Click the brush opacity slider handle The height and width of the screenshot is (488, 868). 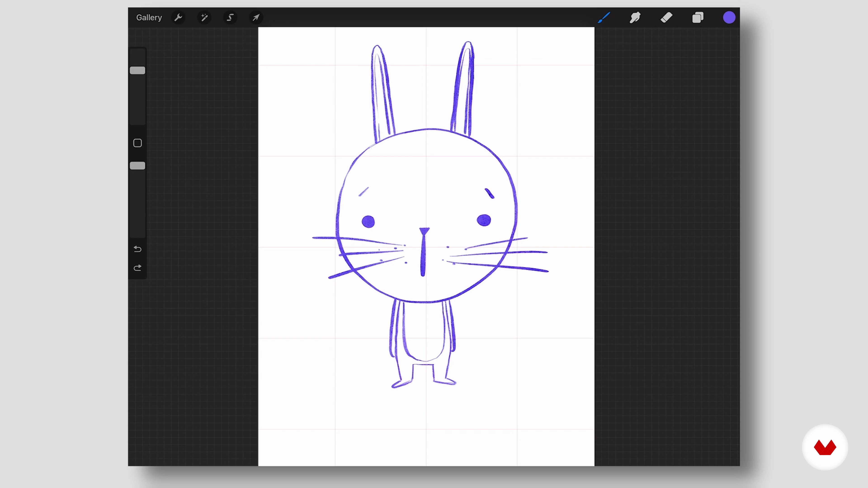pos(137,166)
